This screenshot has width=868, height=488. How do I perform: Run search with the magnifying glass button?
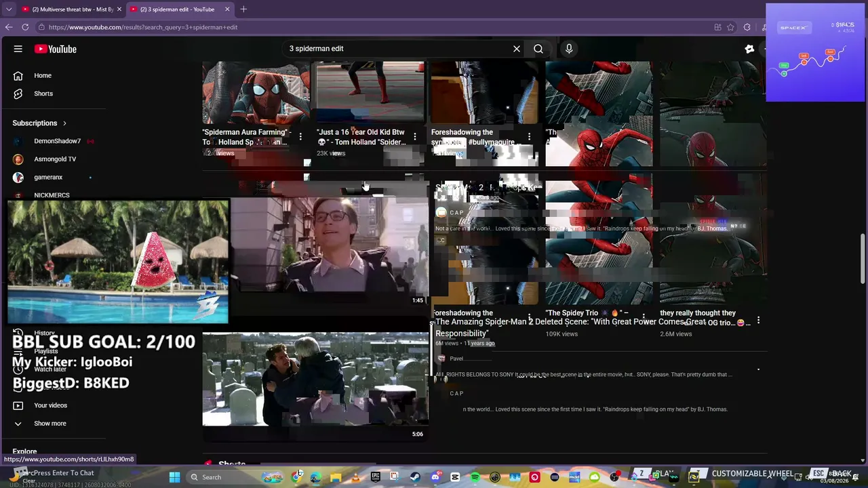(538, 49)
